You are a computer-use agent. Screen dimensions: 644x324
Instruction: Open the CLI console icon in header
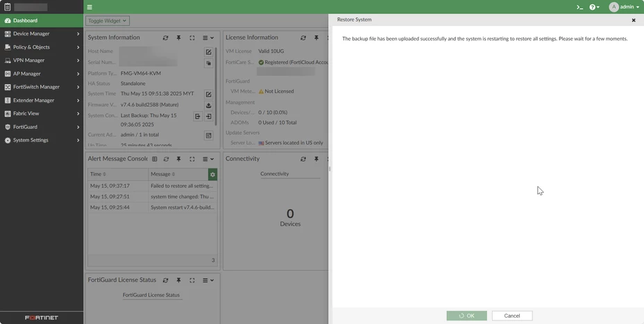[x=579, y=7]
